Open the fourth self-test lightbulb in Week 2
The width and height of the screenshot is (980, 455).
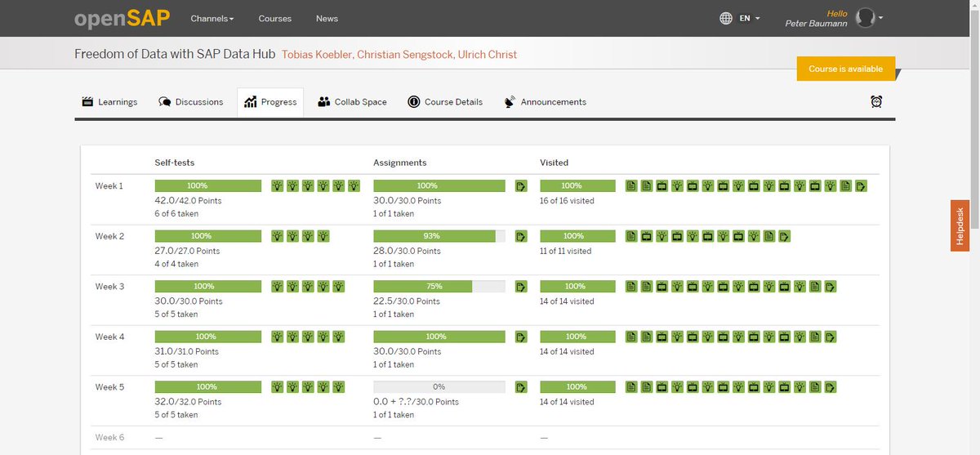[x=323, y=237]
